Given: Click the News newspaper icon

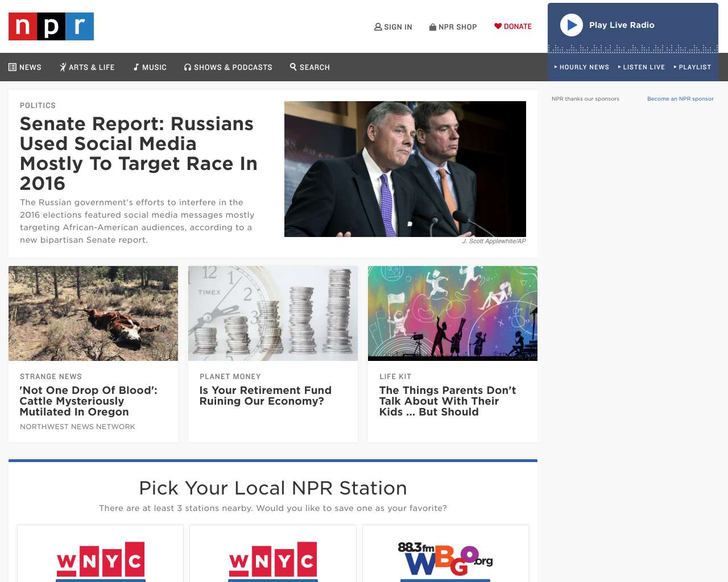Looking at the screenshot, I should point(13,67).
